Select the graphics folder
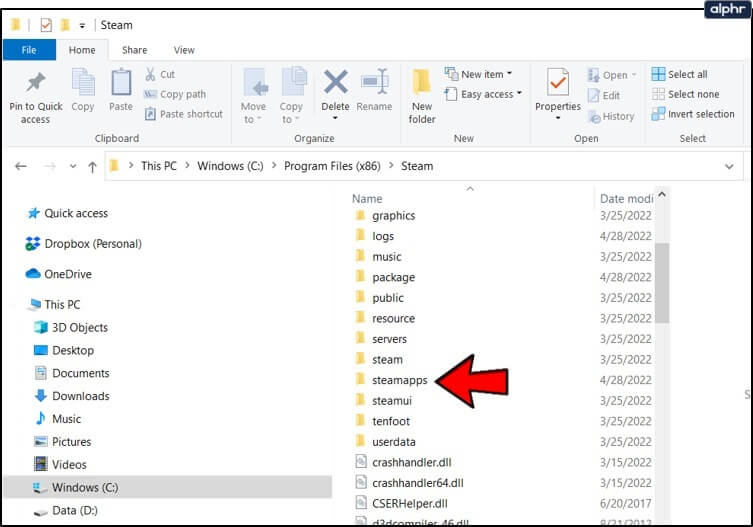This screenshot has height=527, width=753. 385,215
